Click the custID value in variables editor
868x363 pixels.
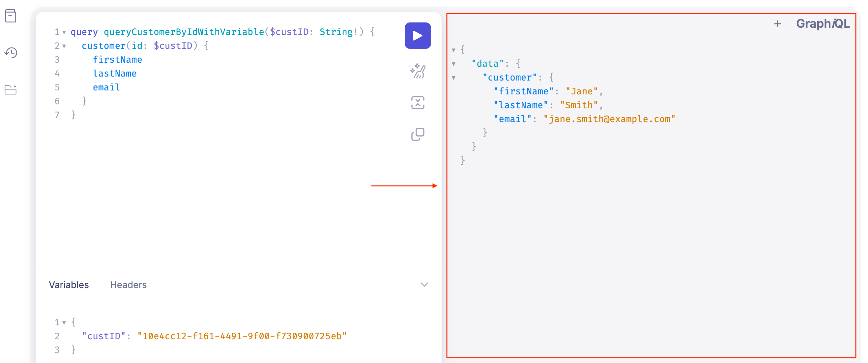[242, 336]
